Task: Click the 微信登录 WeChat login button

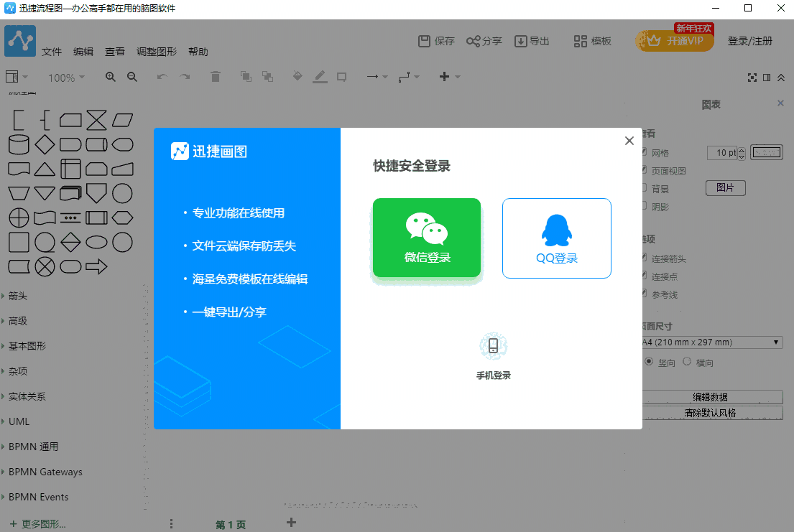Action: pos(427,238)
